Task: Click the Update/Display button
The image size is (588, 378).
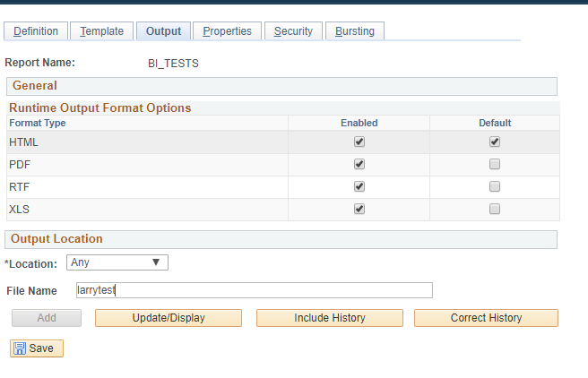Action: pyautogui.click(x=169, y=318)
